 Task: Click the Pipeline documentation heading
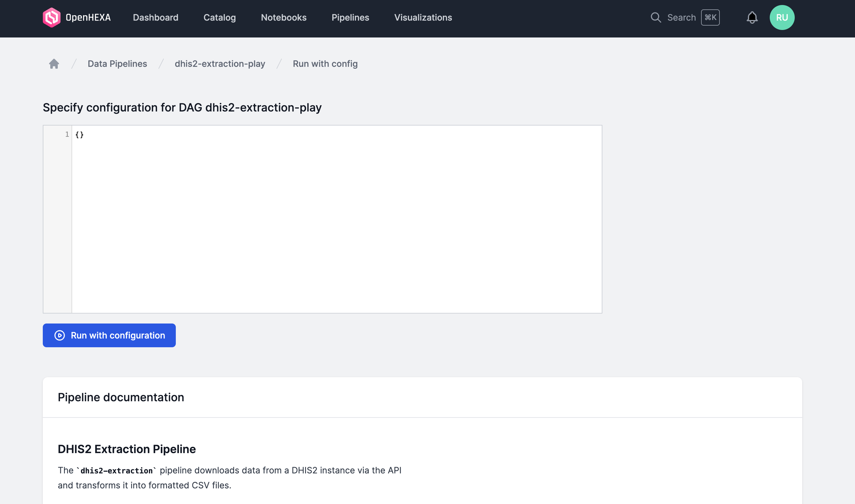click(x=121, y=397)
